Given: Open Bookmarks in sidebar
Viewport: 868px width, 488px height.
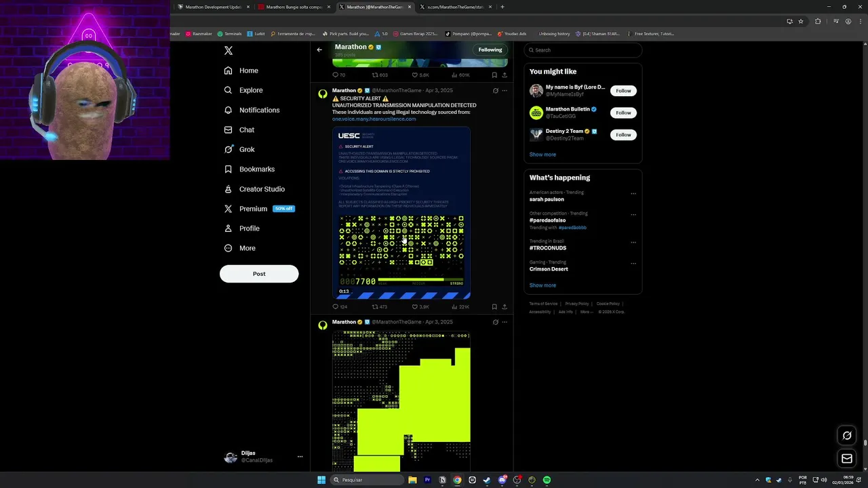Looking at the screenshot, I should [249, 169].
